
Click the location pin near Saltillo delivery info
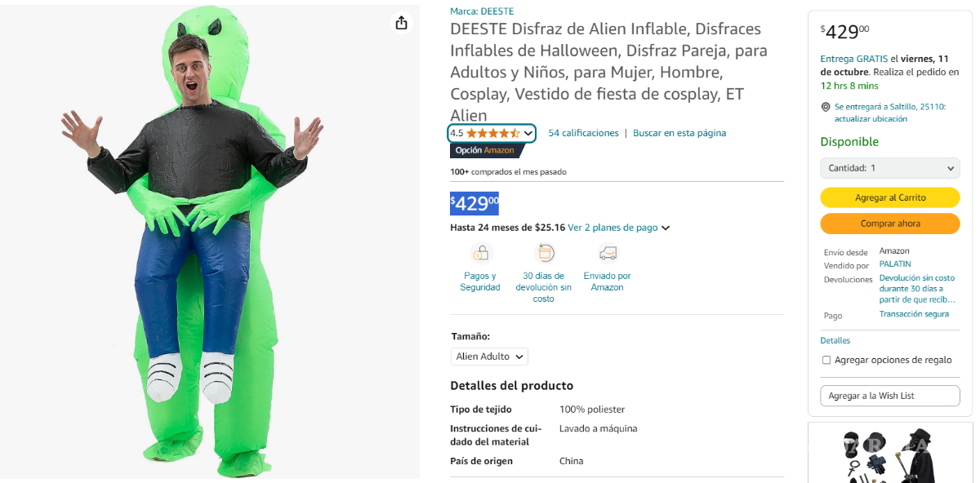point(826,106)
